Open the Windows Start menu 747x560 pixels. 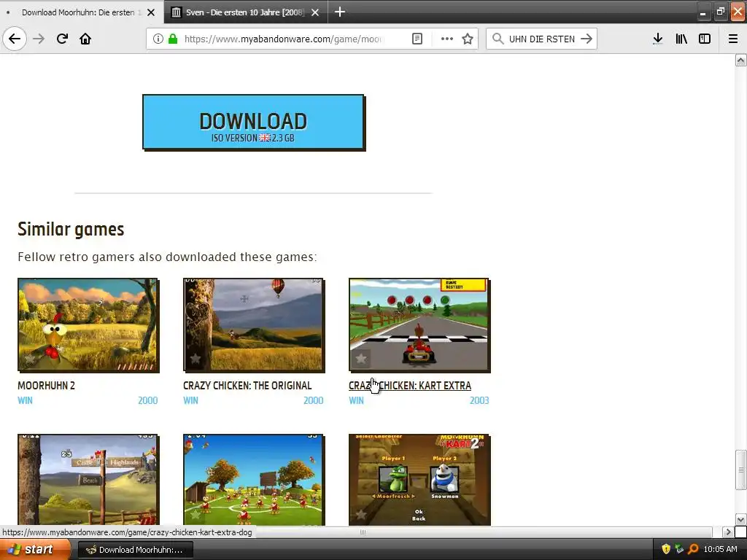click(35, 550)
